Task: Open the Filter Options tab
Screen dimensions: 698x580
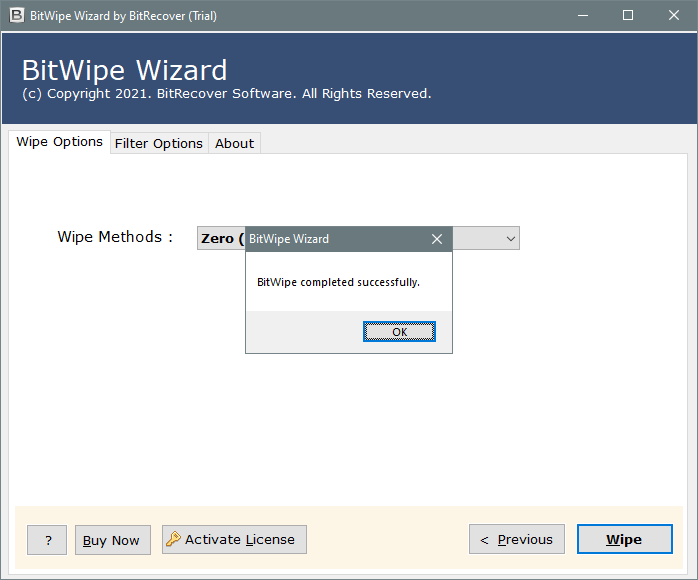Action: (159, 143)
